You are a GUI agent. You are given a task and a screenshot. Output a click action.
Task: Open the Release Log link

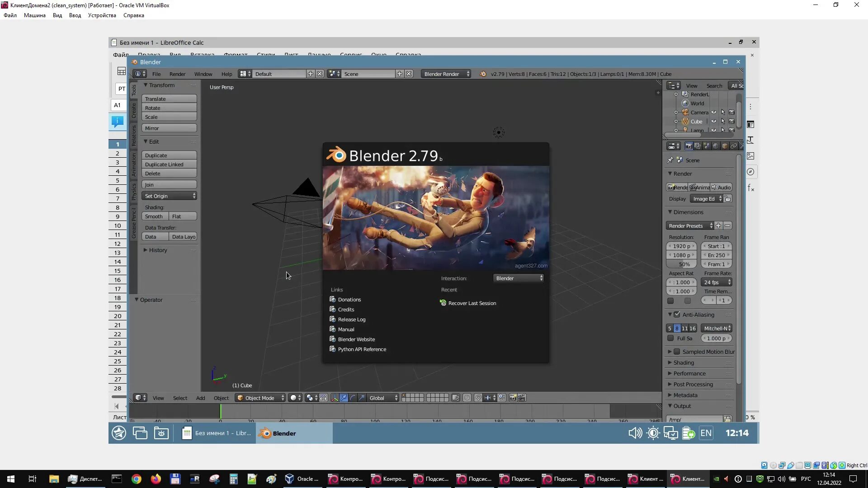pos(347,319)
